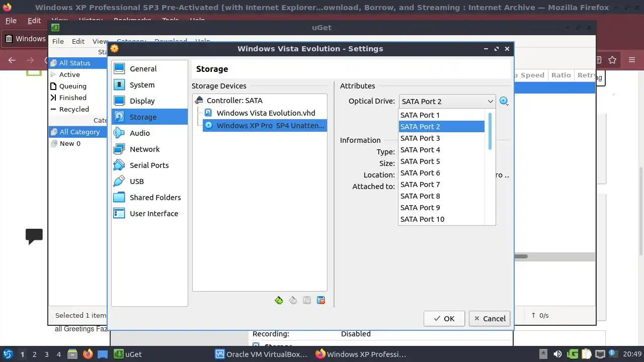This screenshot has width=644, height=362.
Task: Open uGet's File menu
Action: [58, 41]
